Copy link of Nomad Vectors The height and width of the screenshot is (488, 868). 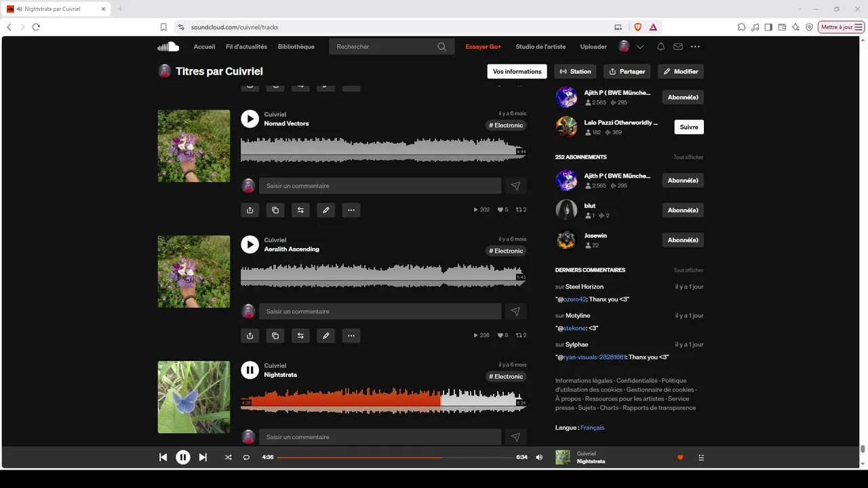pyautogui.click(x=275, y=210)
